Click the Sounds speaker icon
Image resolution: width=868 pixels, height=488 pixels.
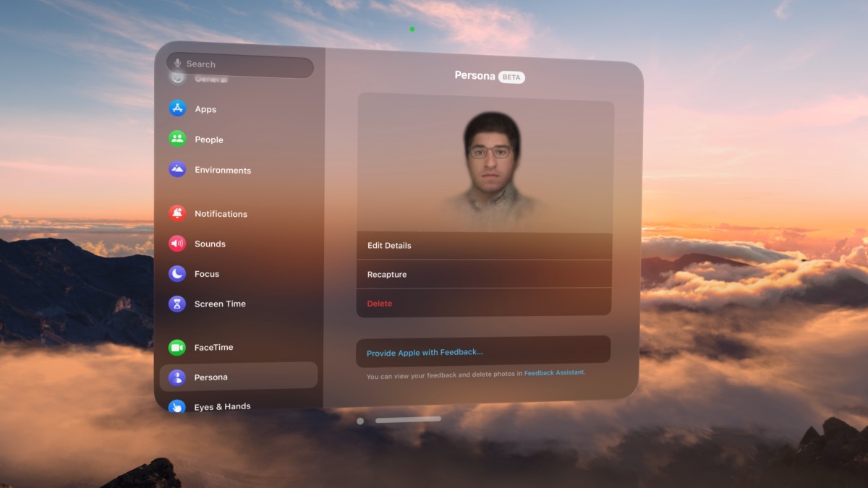point(177,244)
